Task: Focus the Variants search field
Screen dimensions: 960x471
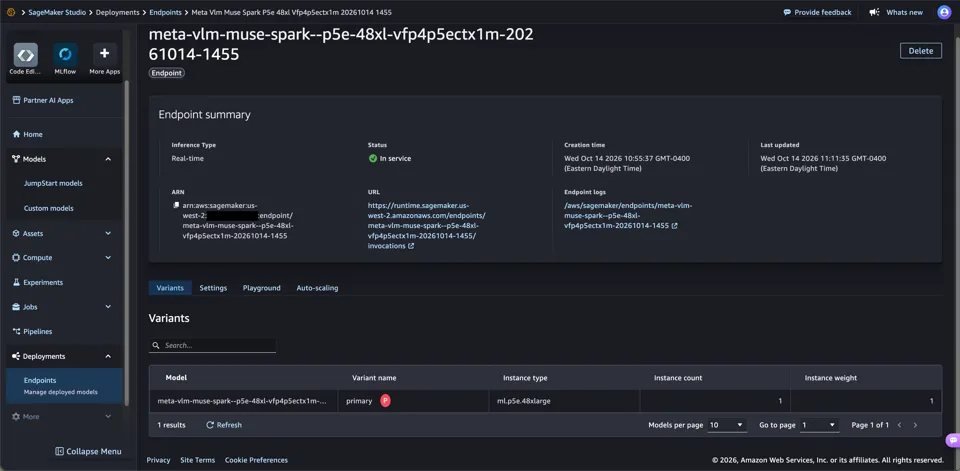Action: click(212, 345)
